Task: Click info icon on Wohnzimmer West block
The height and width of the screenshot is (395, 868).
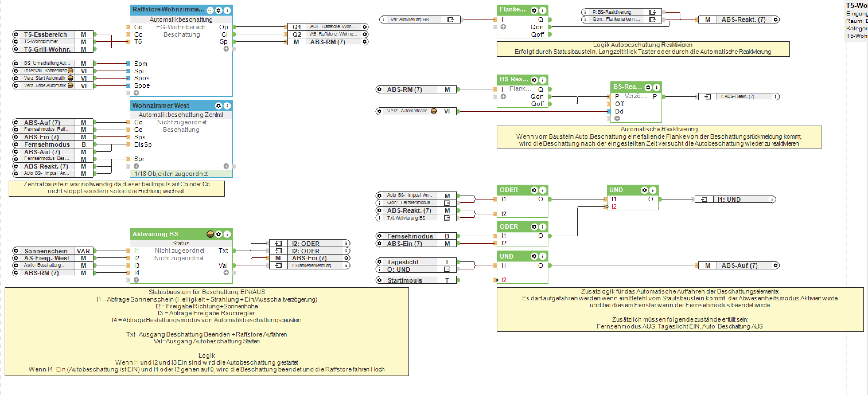Action: click(x=227, y=106)
